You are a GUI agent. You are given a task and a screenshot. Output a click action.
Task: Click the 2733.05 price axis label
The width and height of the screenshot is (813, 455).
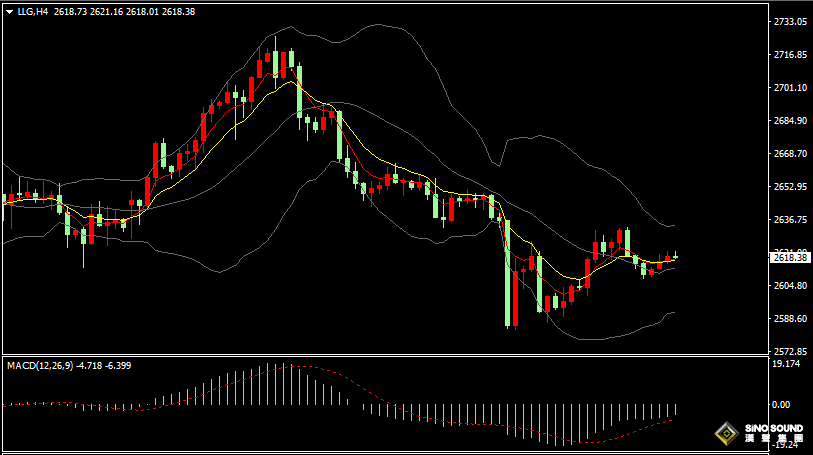point(790,21)
